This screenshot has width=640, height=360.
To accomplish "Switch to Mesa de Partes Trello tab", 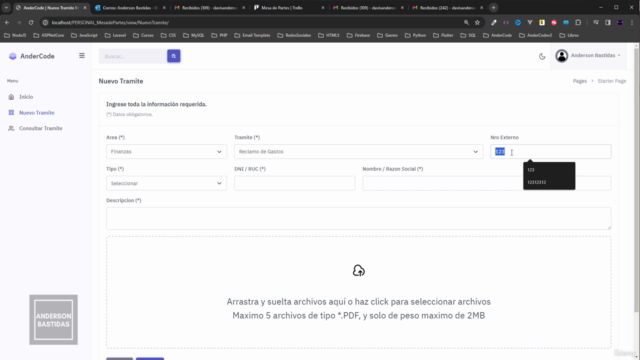I will point(289,8).
